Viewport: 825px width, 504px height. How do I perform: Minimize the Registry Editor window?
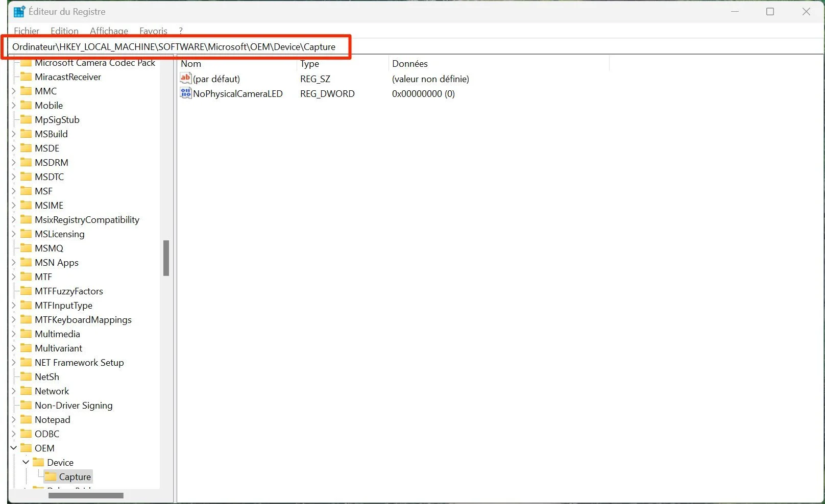pyautogui.click(x=735, y=11)
